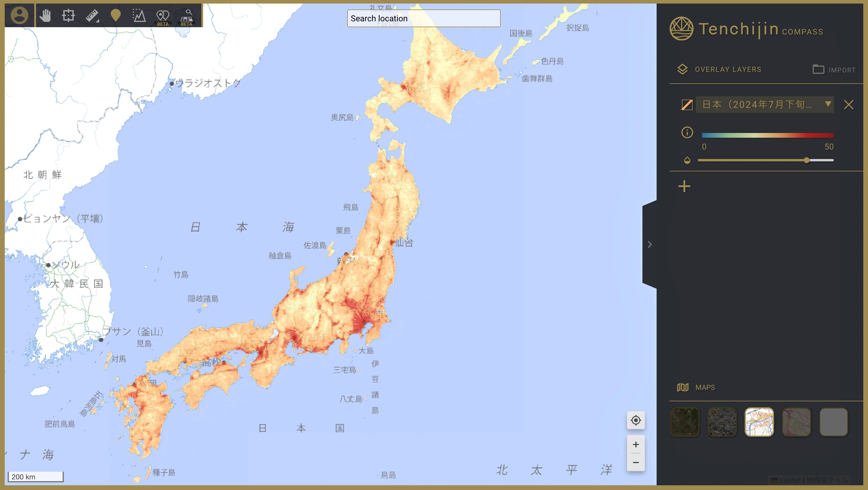The image size is (868, 490).
Task: Select the blank gray basemap thumbnail
Action: click(x=833, y=422)
